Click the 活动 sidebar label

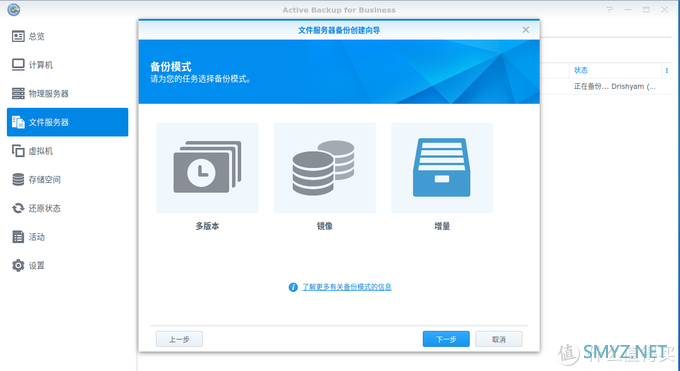click(37, 237)
